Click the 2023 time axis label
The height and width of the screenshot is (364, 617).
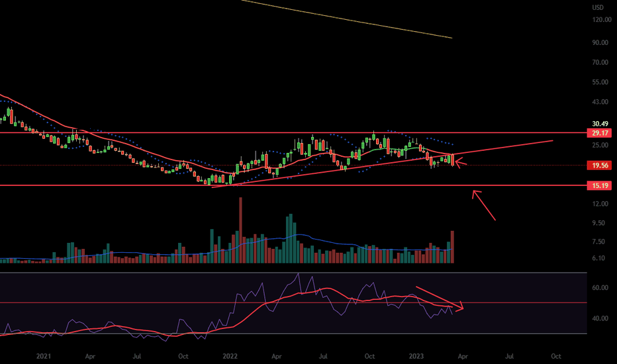416,356
